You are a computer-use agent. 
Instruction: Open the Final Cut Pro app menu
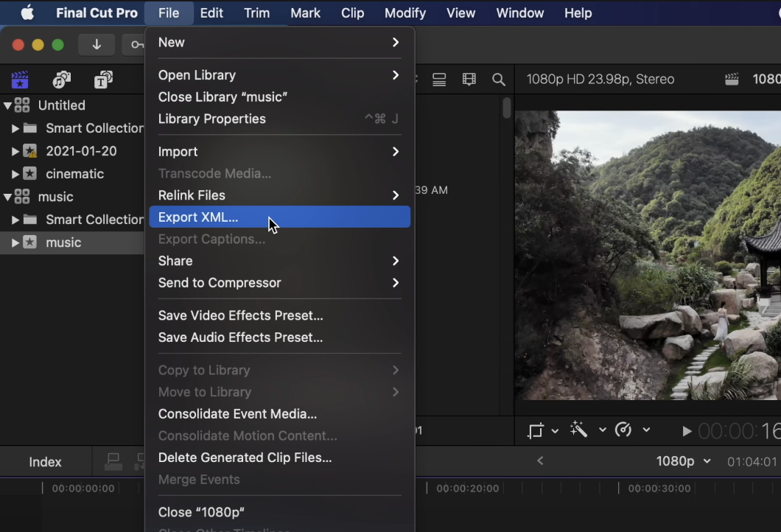pos(97,13)
